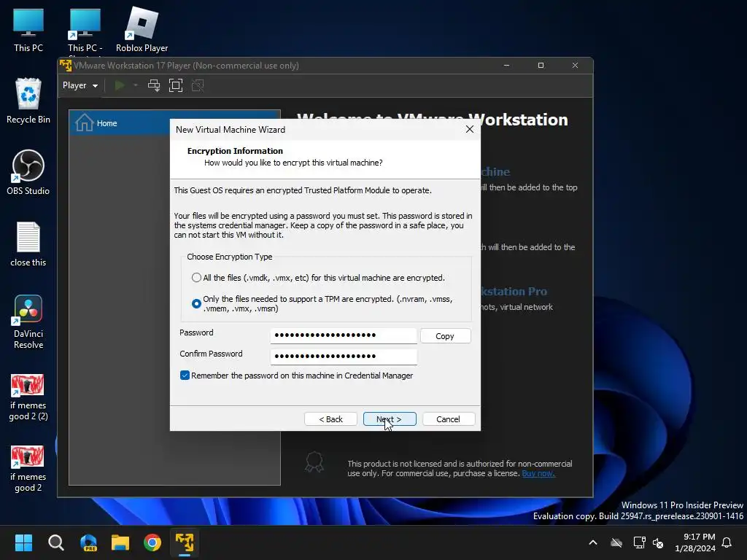Click the < Back button
Screen dimensions: 747x560
(330, 419)
